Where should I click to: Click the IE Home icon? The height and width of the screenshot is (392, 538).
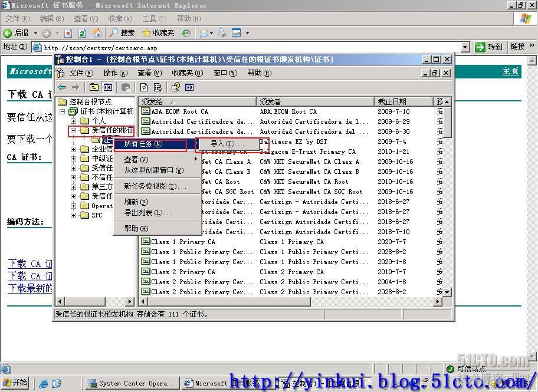click(97, 33)
